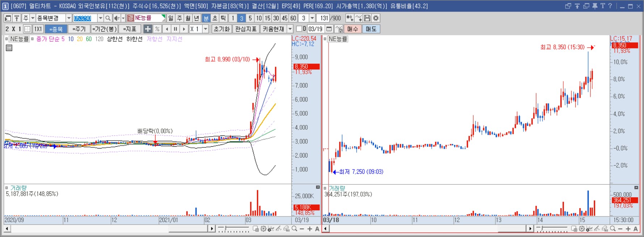Click the data table icon on left chart
Viewport: 644px width, 237px height.
(x=9, y=48)
